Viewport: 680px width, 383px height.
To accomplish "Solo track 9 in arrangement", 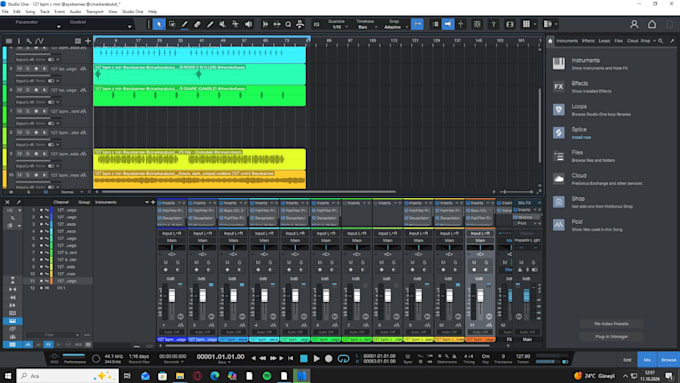I will pos(27,154).
